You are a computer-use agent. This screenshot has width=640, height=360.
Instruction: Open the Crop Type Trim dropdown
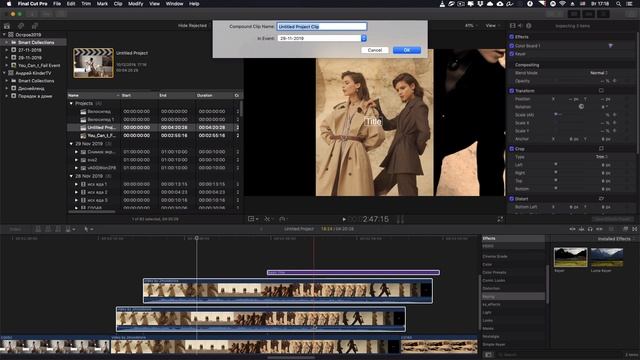point(602,157)
